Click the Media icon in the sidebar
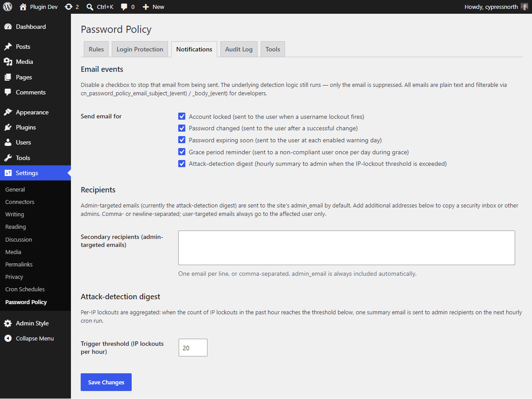Screen dimensions: 532x399 point(8,62)
